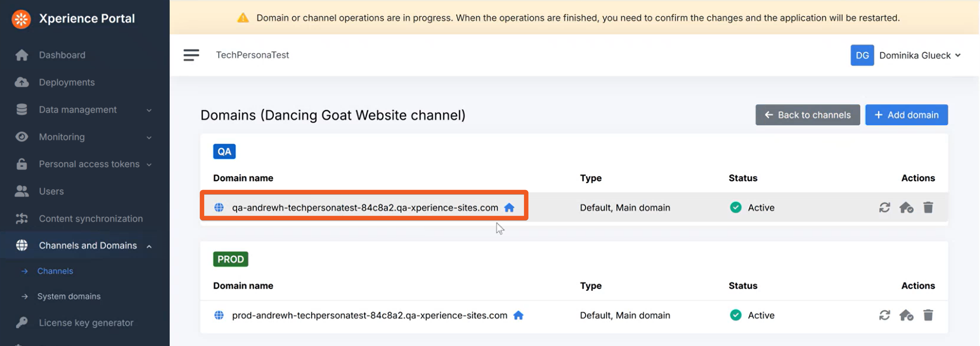Click the refresh icon for QA domain
This screenshot has height=346, width=980.
pyautogui.click(x=884, y=208)
